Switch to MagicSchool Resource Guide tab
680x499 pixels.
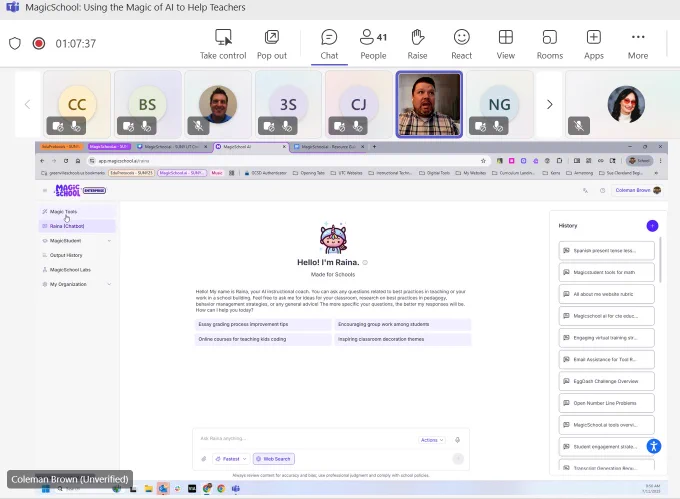[x=329, y=147]
